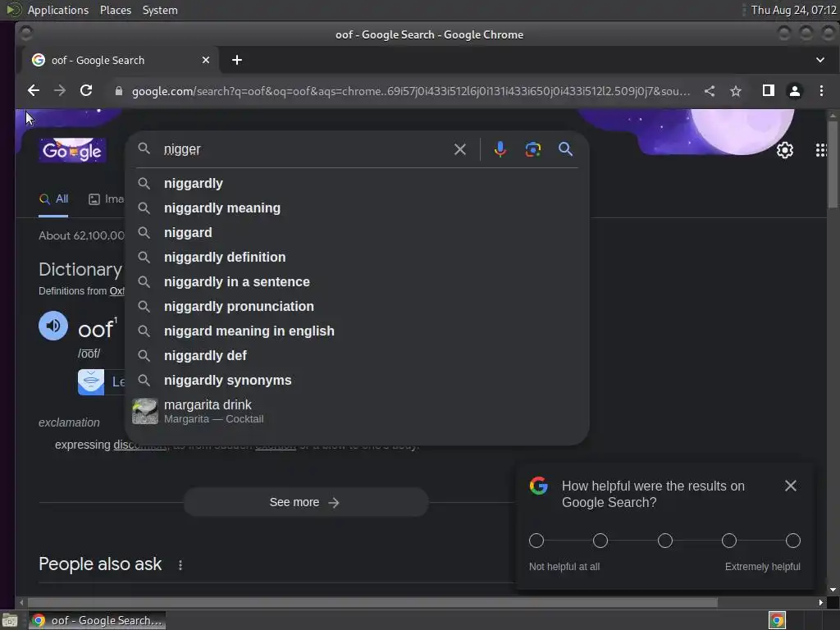Expand the tab search chevron
Image resolution: width=840 pixels, height=630 pixels.
(x=820, y=60)
